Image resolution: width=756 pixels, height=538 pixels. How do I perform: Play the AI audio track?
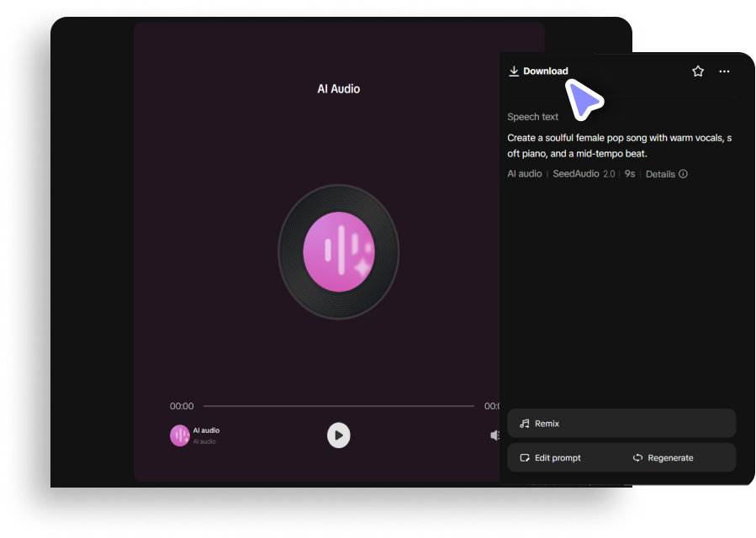(x=338, y=435)
